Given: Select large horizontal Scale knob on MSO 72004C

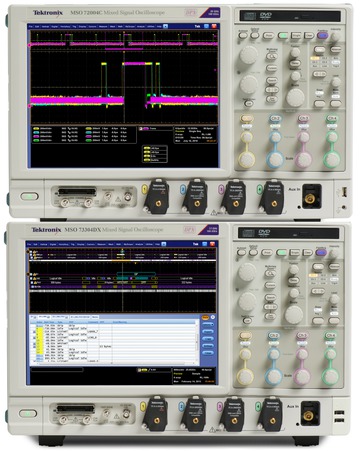Looking at the screenshot, I should 295,98.
